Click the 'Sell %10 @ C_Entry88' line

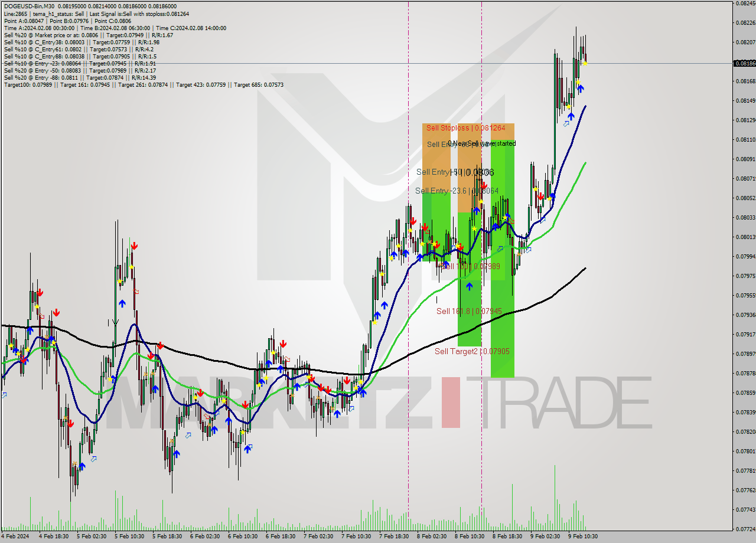pyautogui.click(x=80, y=56)
